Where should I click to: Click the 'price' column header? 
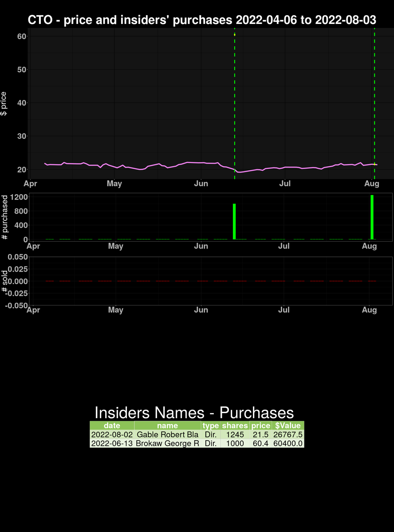coord(260,426)
